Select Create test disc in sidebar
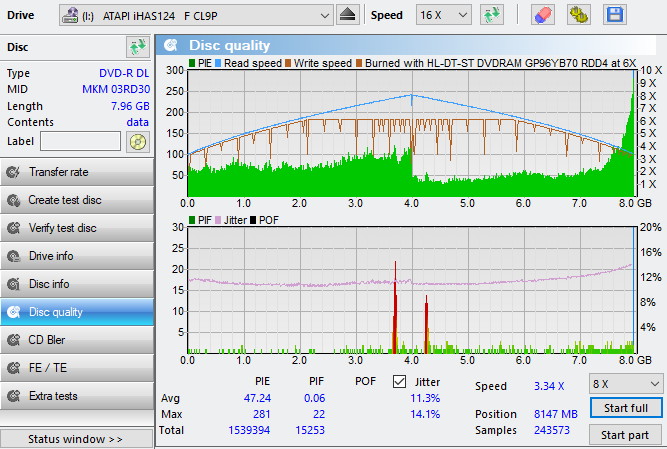Image resolution: width=667 pixels, height=449 pixels. [77, 200]
